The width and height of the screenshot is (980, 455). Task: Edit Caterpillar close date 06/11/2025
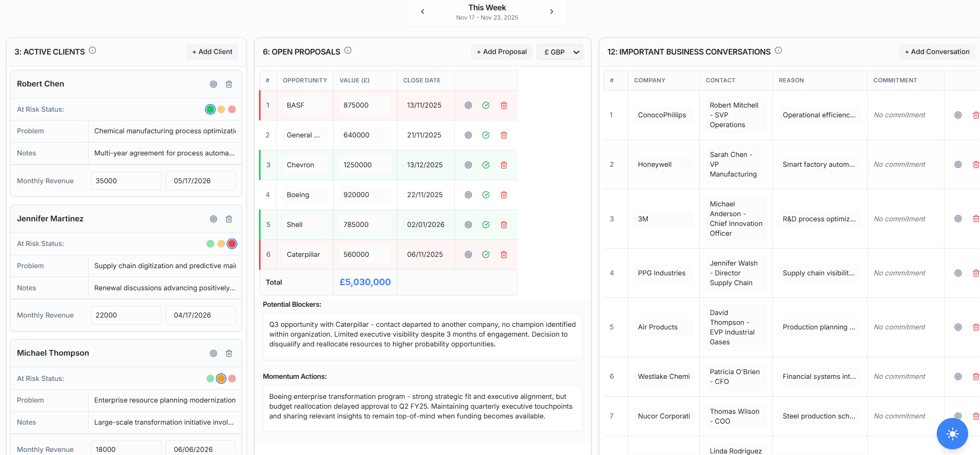425,255
